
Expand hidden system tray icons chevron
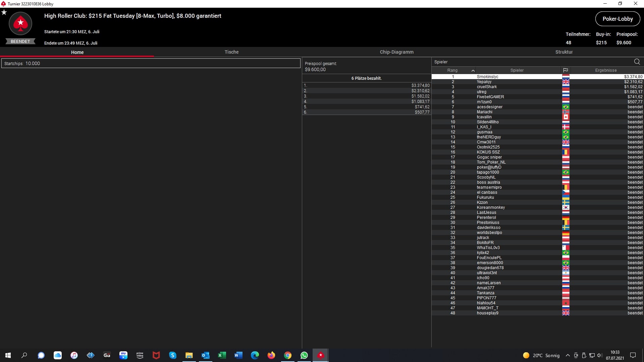click(568, 355)
